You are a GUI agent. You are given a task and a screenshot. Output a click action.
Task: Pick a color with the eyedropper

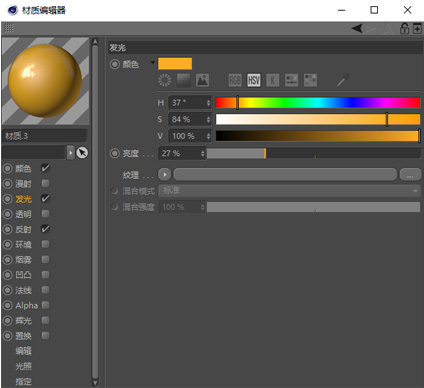(343, 80)
